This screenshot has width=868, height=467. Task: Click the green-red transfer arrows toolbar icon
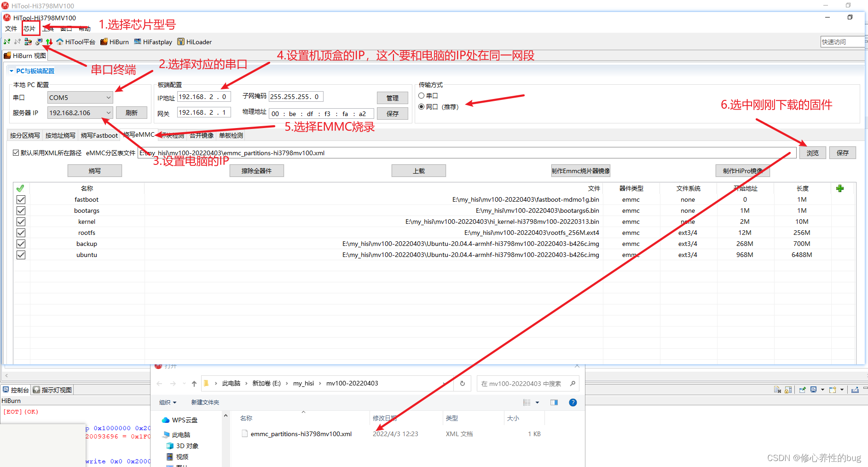(x=49, y=42)
